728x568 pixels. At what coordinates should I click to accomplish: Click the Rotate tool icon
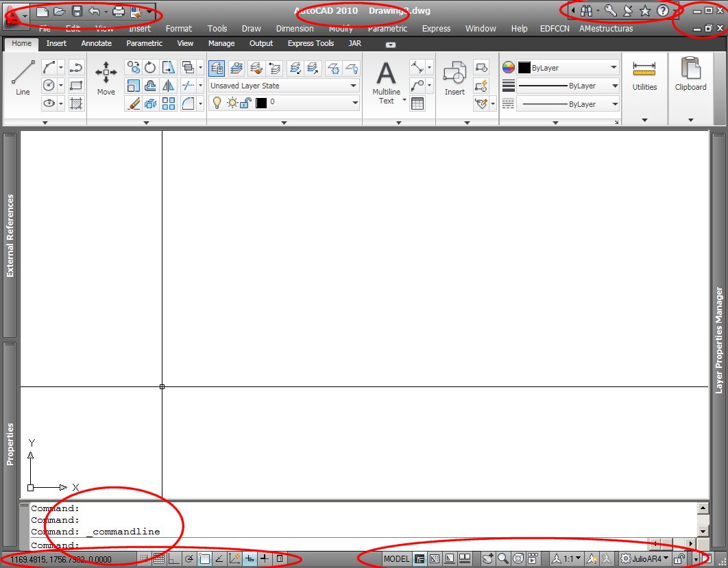coord(150,68)
